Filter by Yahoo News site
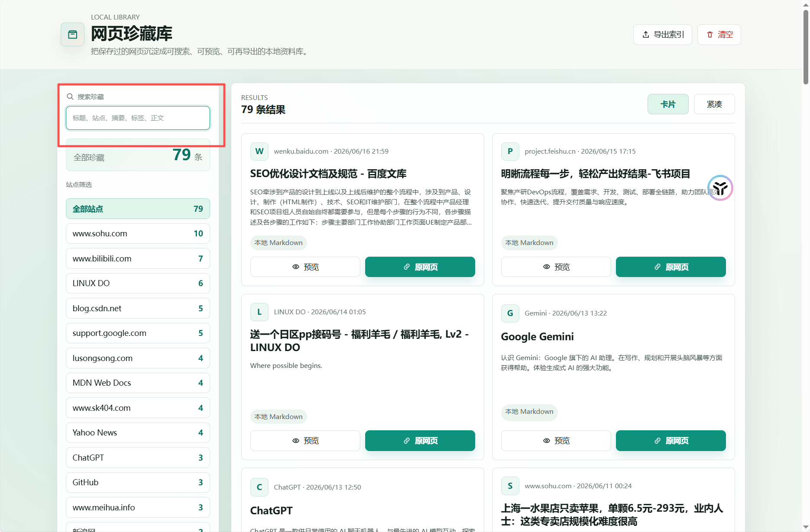Screen dimensions: 810x532 138,433
